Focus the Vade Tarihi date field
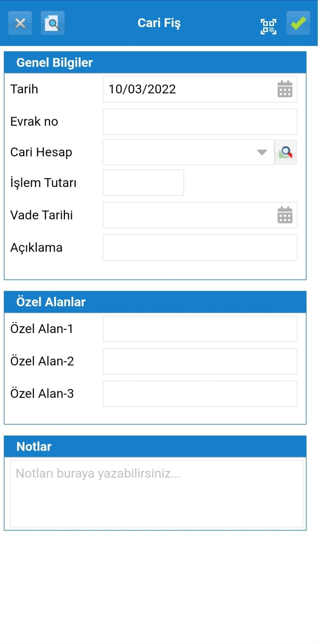Image resolution: width=318 pixels, height=644 pixels. click(200, 215)
